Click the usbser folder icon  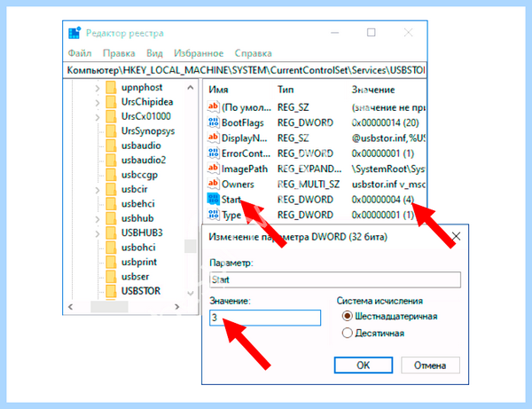[x=111, y=277]
